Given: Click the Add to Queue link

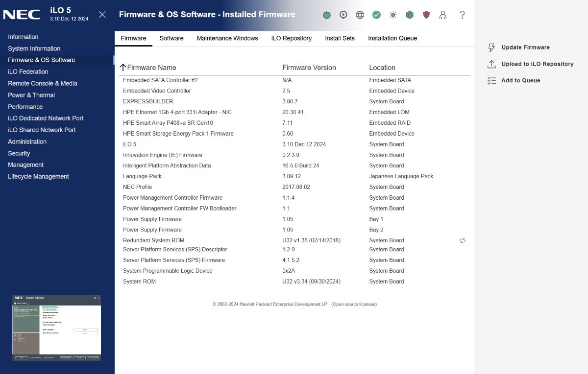Looking at the screenshot, I should click(521, 81).
